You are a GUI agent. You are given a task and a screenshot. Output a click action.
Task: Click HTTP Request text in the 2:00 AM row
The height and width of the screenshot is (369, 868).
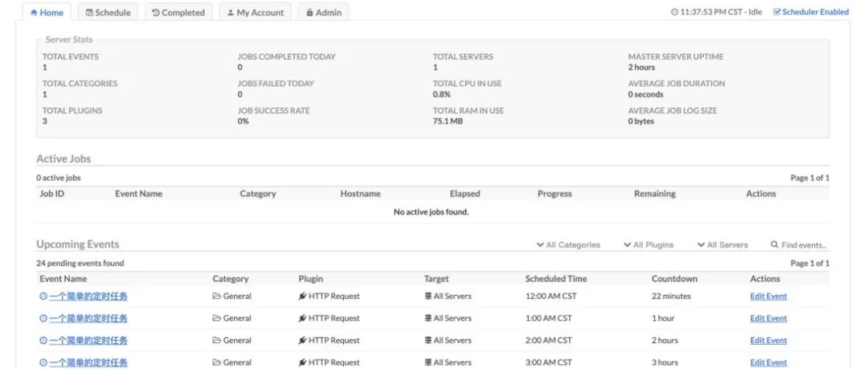coord(334,341)
